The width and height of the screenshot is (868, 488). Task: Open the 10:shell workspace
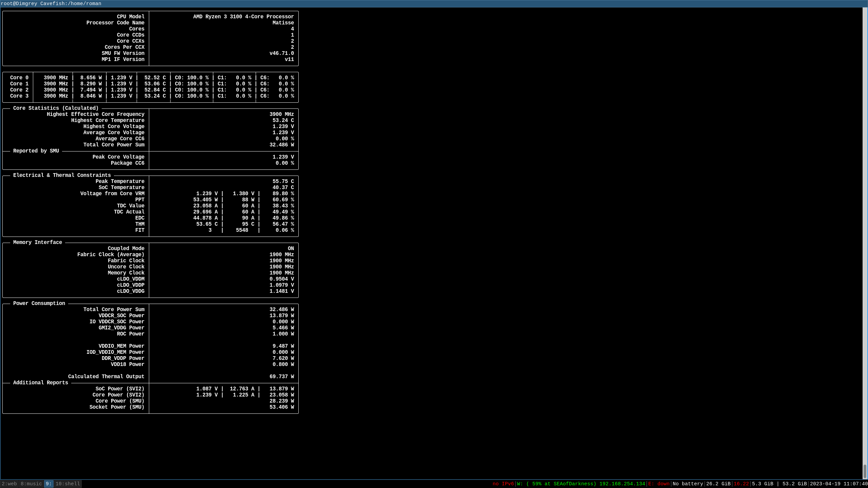[x=68, y=484]
